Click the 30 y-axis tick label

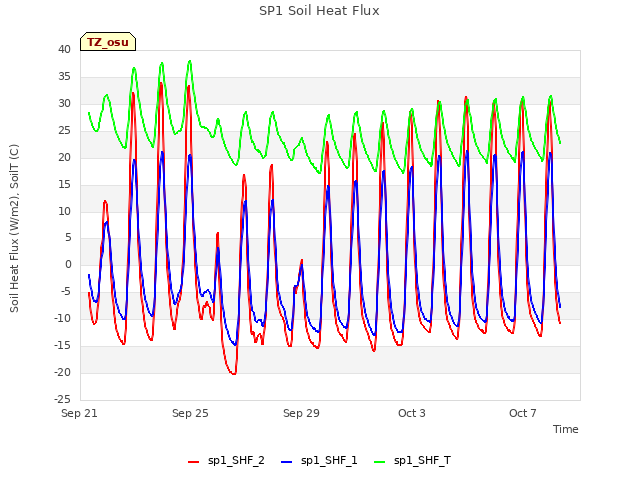pos(64,104)
